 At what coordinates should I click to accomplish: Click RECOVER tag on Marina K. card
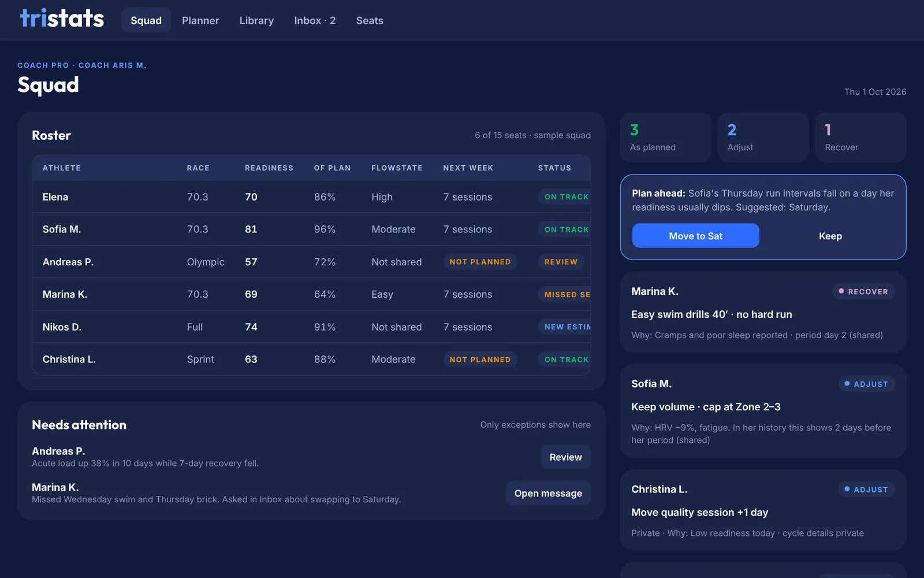863,291
